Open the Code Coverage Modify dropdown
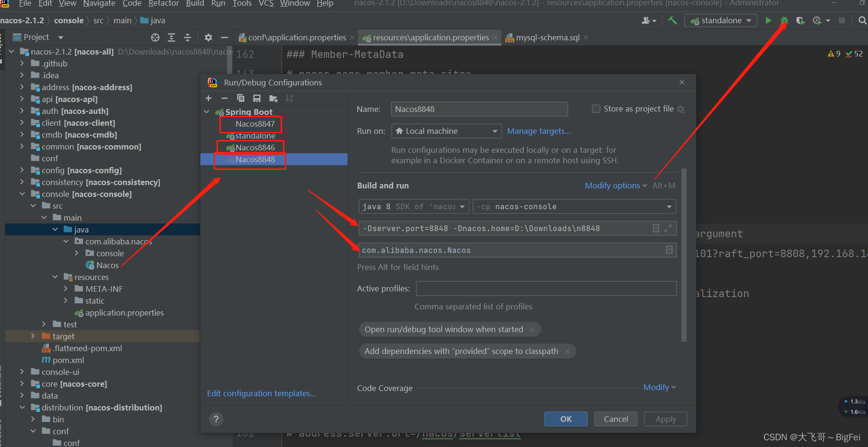Viewport: 868px width, 447px height. click(660, 387)
